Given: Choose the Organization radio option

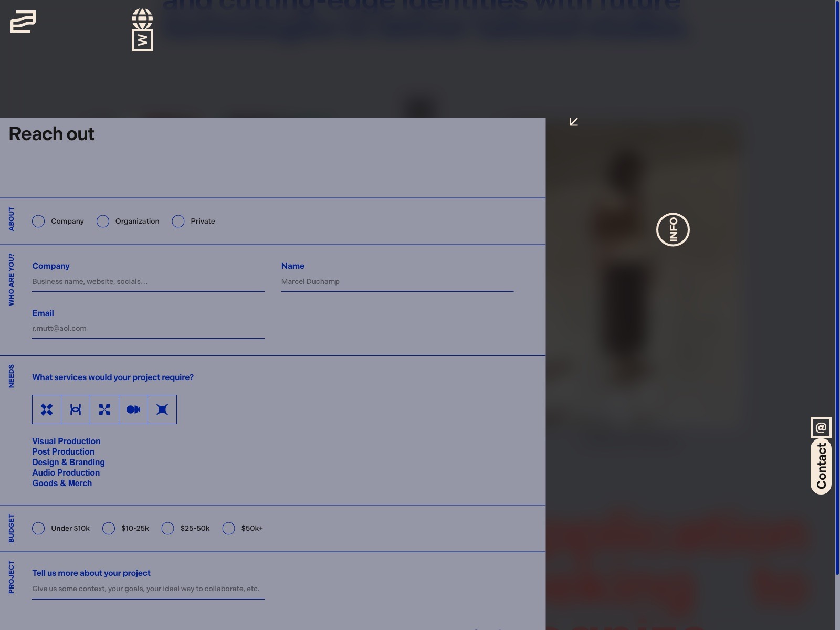Looking at the screenshot, I should click(x=103, y=221).
